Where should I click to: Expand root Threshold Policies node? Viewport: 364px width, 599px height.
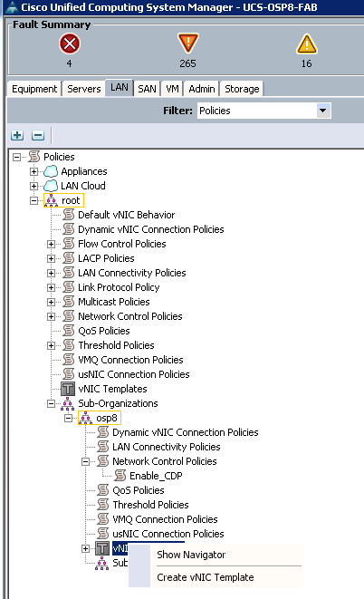pyautogui.click(x=51, y=346)
